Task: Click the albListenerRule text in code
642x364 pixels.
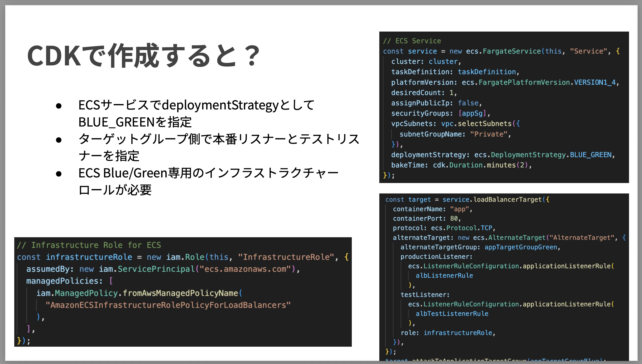Action: [x=444, y=275]
